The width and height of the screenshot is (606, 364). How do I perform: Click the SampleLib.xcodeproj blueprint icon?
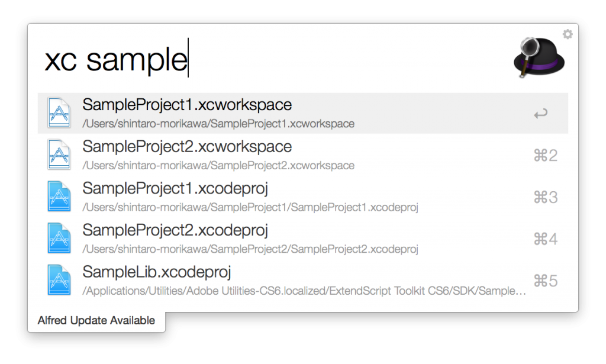pos(59,279)
